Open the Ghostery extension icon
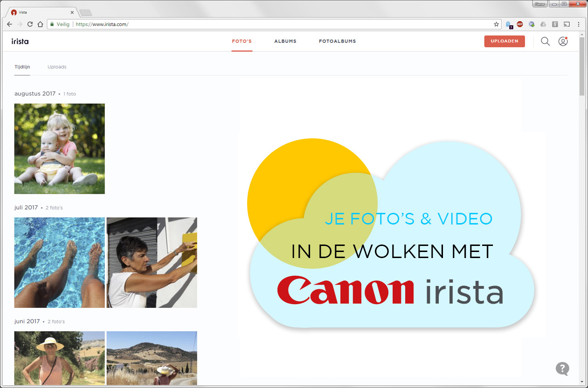 (x=509, y=24)
